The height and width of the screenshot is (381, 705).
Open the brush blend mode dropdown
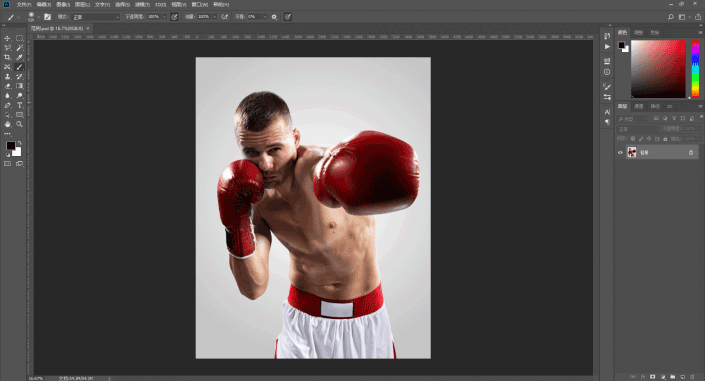(x=95, y=17)
